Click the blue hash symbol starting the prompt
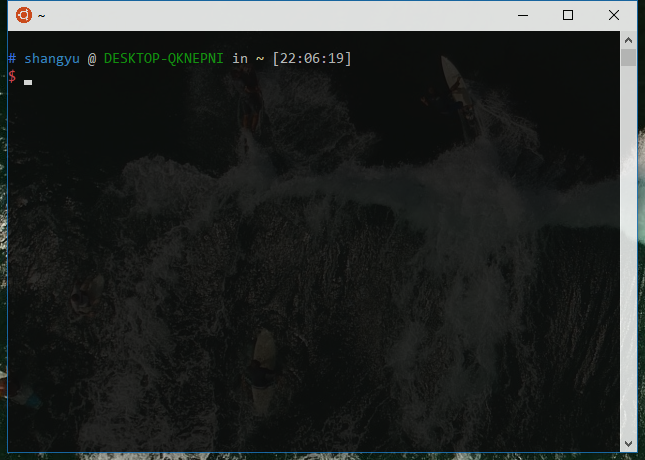Screen dimensions: 645x460 pyautogui.click(x=12, y=59)
